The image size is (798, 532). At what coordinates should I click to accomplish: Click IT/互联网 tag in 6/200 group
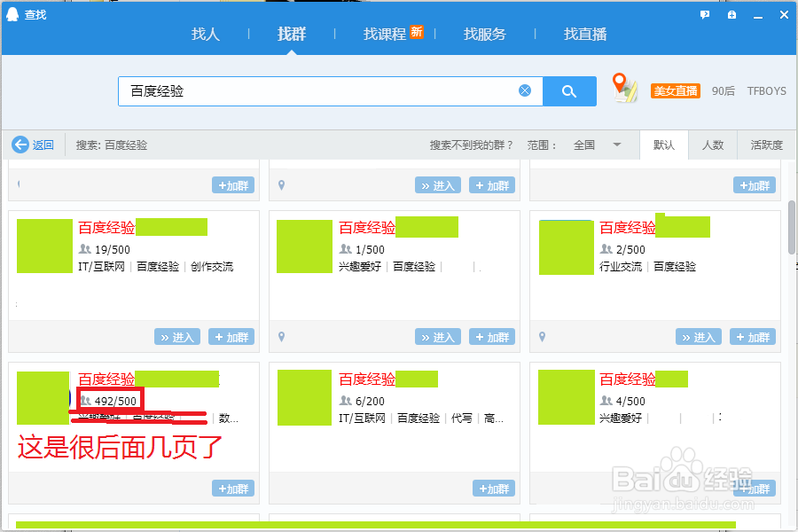pos(362,419)
